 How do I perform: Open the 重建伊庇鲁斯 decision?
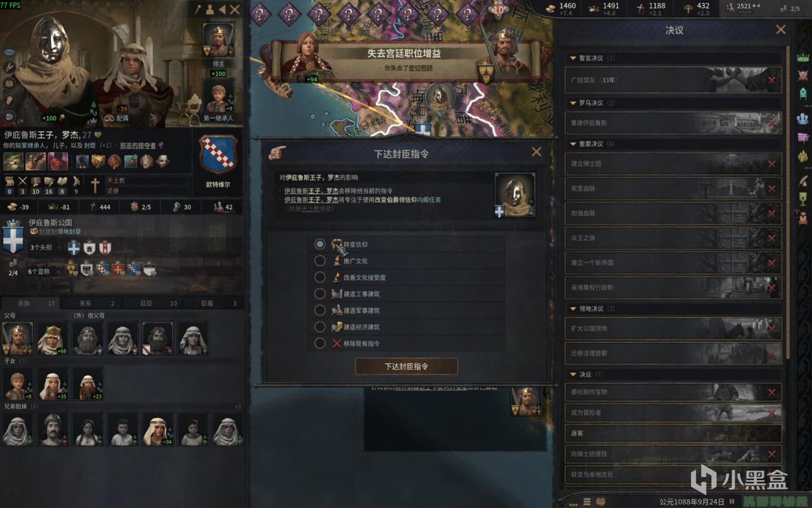673,123
